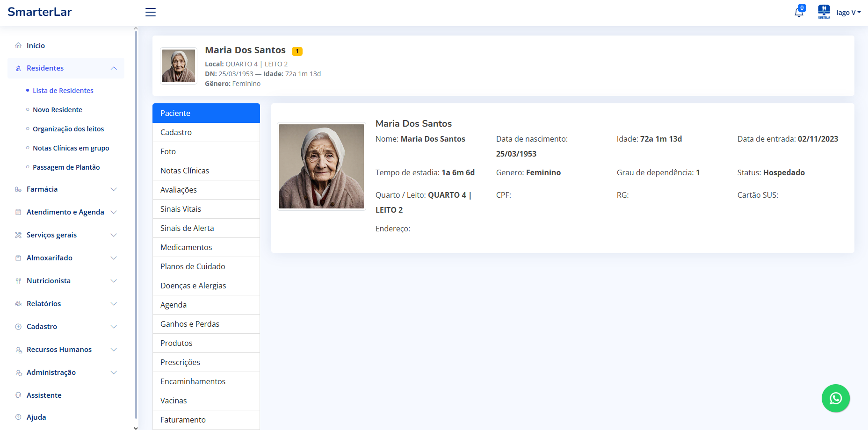This screenshot has height=430, width=868.
Task: Click the Nutricionista utensils icon
Action: (x=18, y=281)
